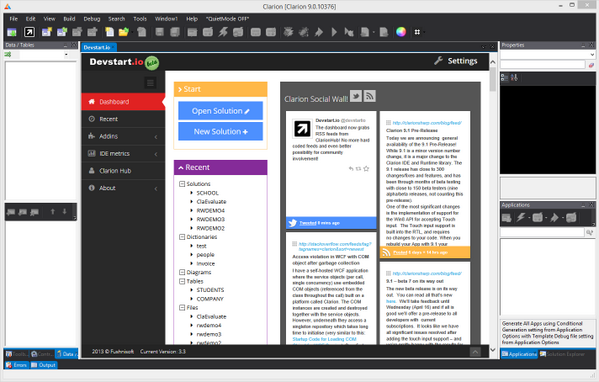Click the up arrow in left bottom panel
599x382 pixels.
pyautogui.click(x=53, y=212)
